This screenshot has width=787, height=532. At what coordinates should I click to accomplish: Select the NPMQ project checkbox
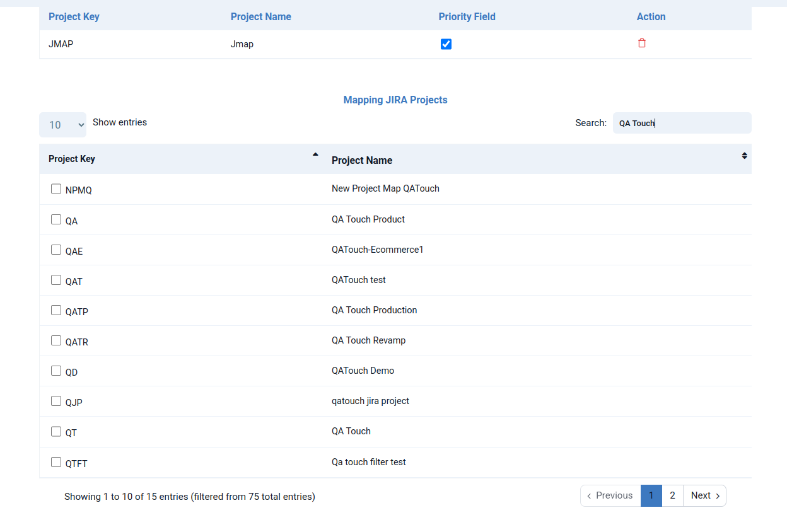pos(56,189)
